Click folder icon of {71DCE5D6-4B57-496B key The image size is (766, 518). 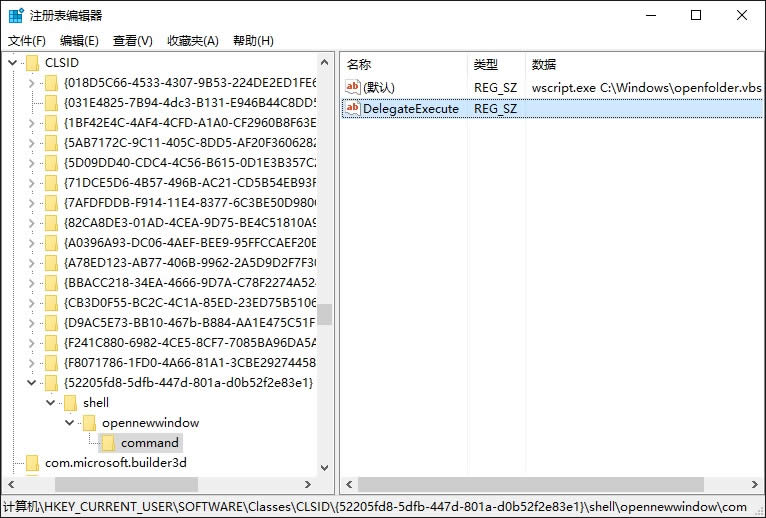[51, 183]
